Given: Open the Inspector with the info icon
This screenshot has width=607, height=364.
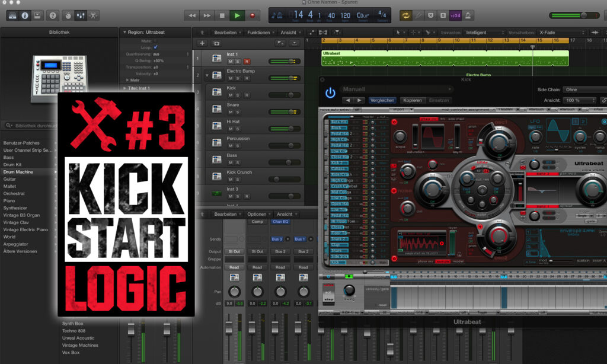Looking at the screenshot, I should coord(25,15).
